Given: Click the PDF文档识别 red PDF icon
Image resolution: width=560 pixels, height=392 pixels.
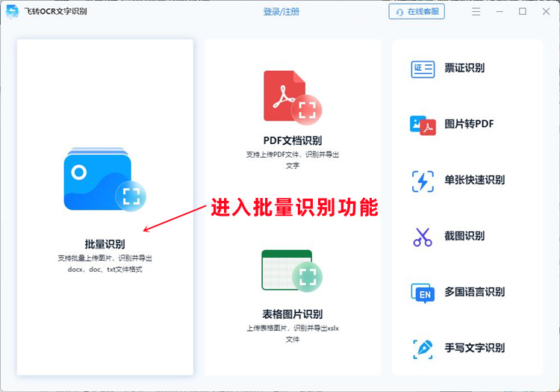Looking at the screenshot, I should point(293,98).
